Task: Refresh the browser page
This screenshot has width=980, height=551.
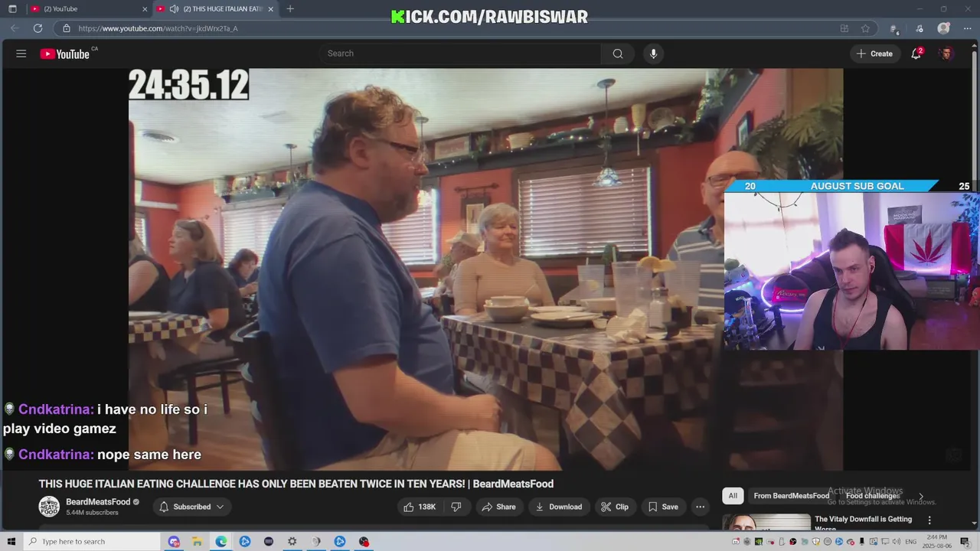Action: 38,28
